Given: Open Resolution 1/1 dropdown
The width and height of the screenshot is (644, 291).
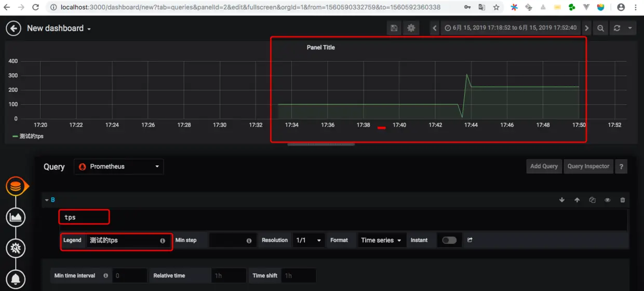Looking at the screenshot, I should click(308, 241).
